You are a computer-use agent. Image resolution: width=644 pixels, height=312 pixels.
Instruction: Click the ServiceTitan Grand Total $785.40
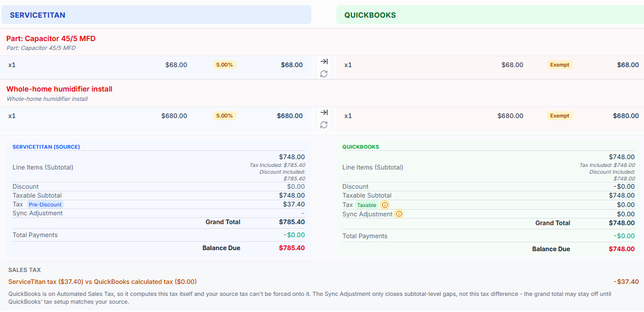coord(292,222)
